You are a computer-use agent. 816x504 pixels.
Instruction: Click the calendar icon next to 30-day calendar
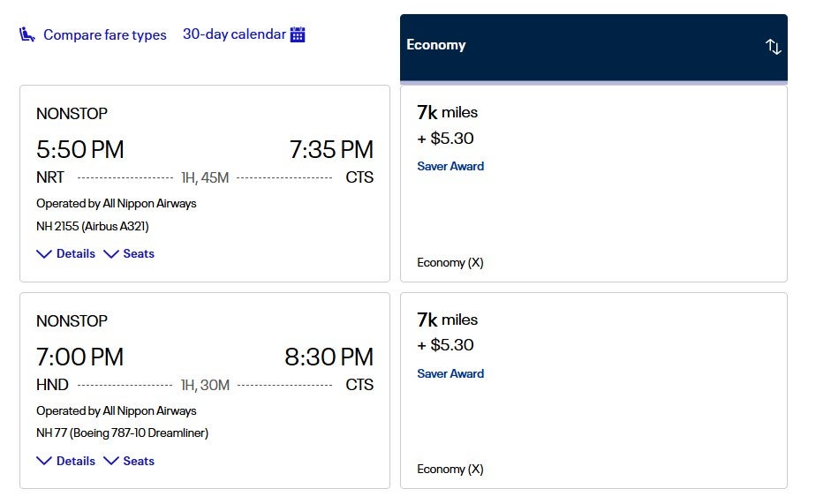pyautogui.click(x=298, y=34)
